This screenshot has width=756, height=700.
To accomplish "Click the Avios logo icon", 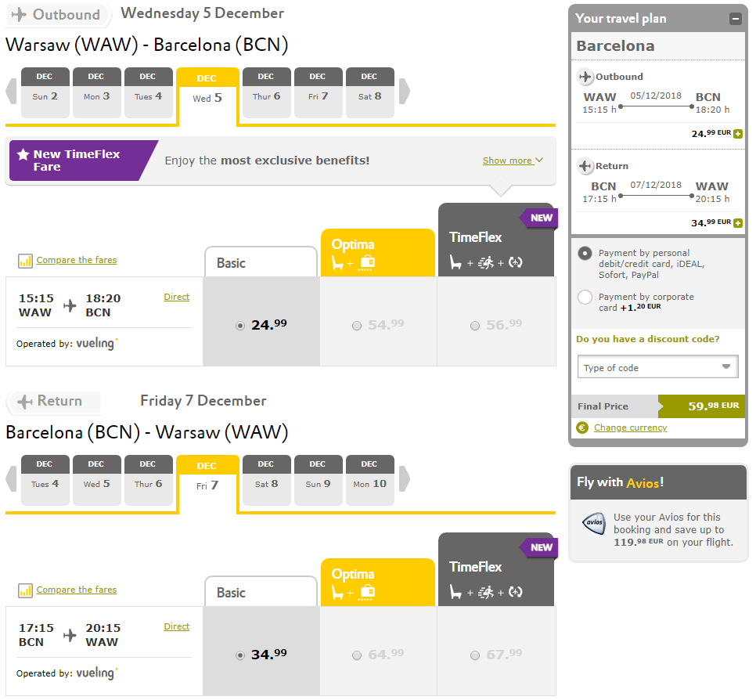I will tap(594, 524).
